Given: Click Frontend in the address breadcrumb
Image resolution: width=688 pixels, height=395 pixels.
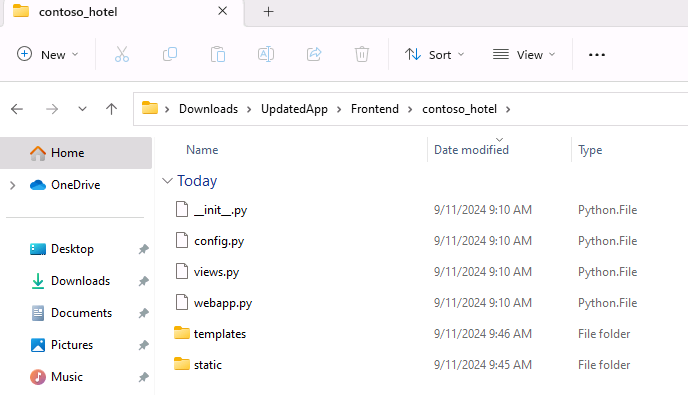Looking at the screenshot, I should (375, 109).
